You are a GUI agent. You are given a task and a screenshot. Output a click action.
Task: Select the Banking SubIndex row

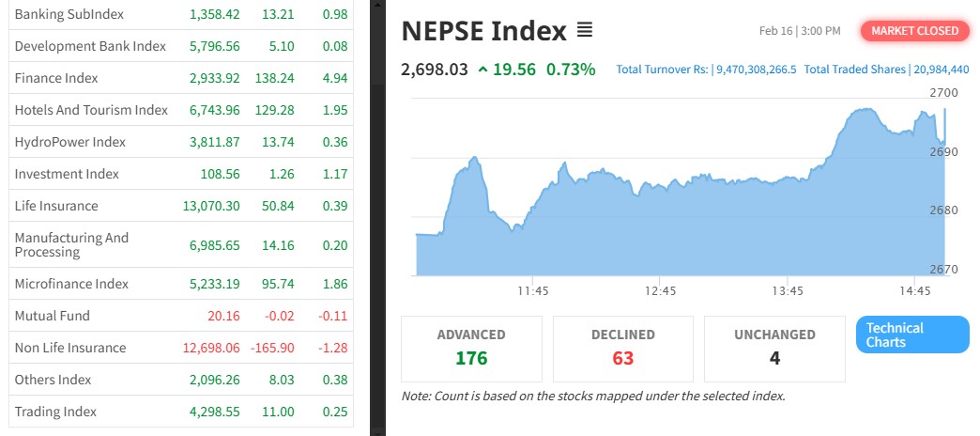tap(69, 15)
